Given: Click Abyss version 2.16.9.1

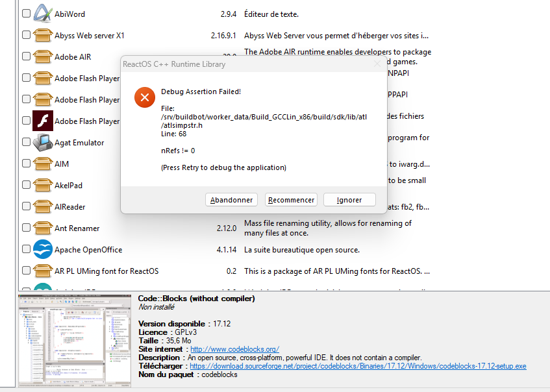Looking at the screenshot, I should [x=223, y=36].
